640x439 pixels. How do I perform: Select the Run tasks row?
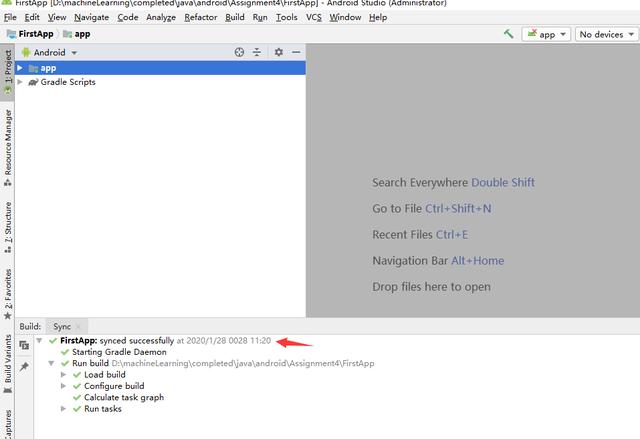[97, 409]
